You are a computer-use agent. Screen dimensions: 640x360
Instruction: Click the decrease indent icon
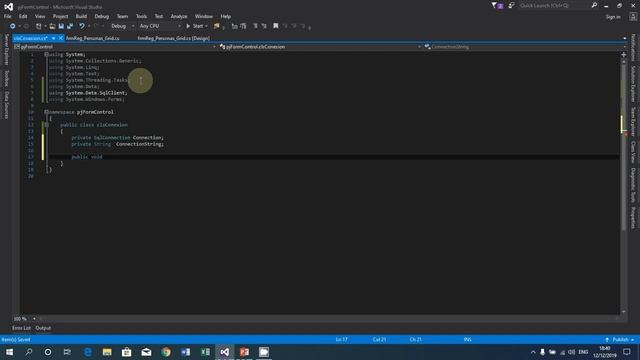click(x=256, y=26)
